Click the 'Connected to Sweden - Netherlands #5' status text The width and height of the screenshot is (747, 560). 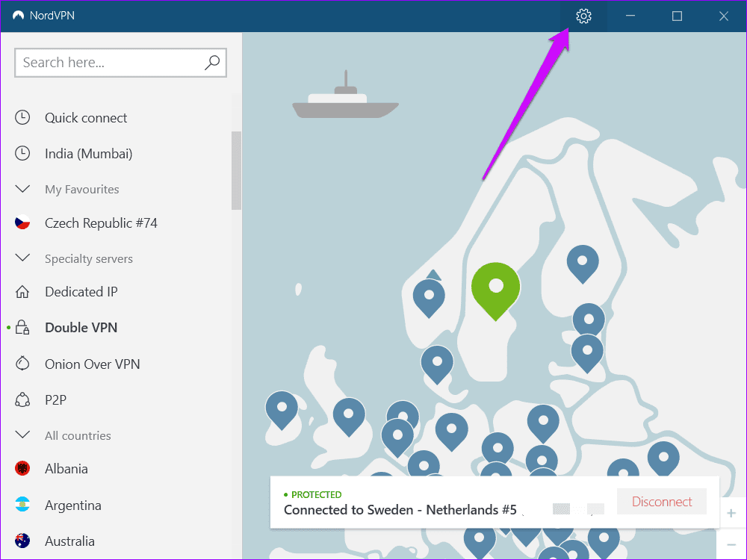(400, 510)
